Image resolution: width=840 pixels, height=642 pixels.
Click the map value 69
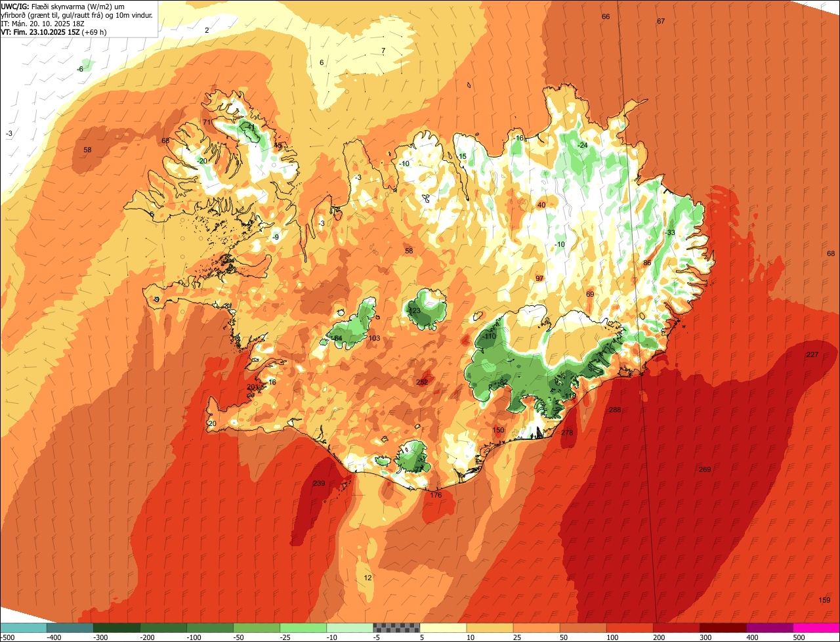590,294
